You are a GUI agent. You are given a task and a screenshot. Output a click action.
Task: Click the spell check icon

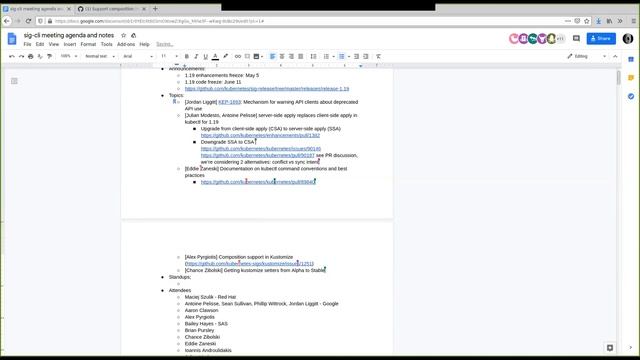click(x=40, y=56)
